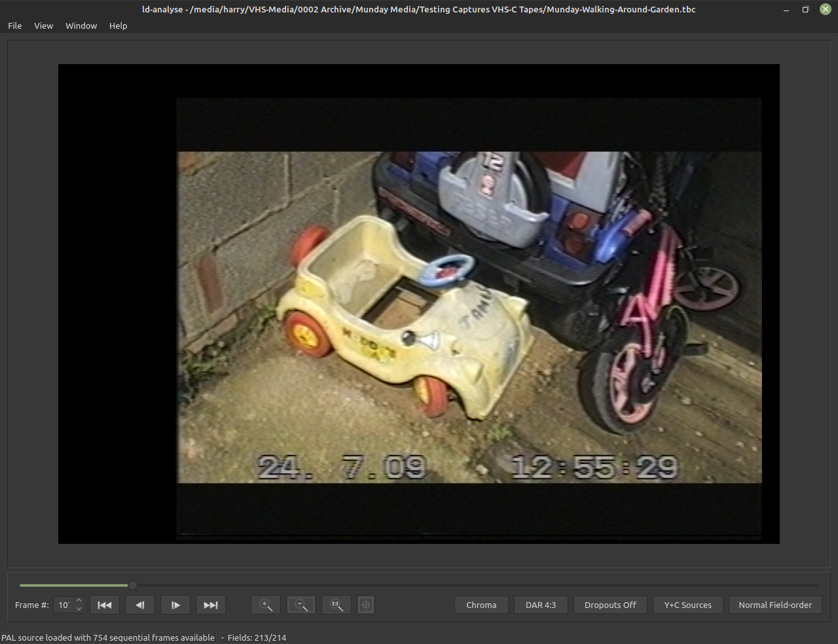Screen dimensions: 838x644
Task: Switch the Y+C Sources view mode
Action: click(x=687, y=605)
